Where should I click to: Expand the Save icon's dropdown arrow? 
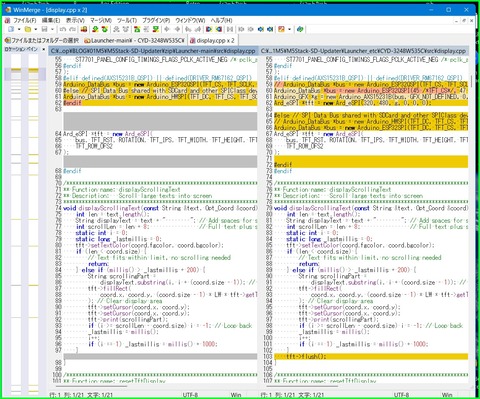click(x=52, y=29)
